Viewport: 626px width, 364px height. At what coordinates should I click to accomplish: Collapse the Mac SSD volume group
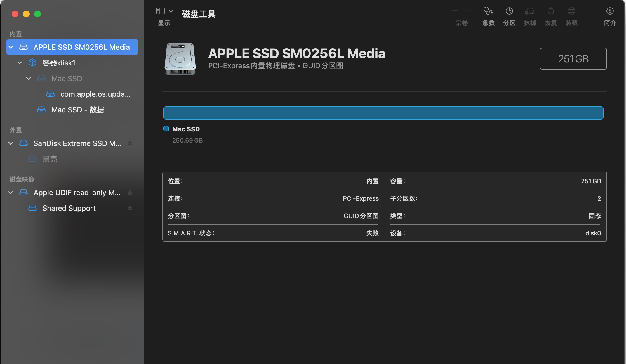point(29,79)
